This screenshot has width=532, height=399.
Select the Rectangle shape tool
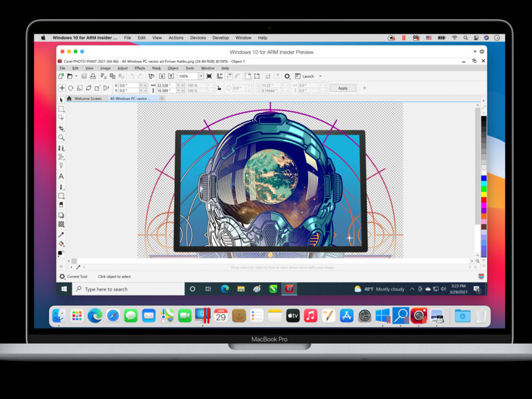pos(61,196)
